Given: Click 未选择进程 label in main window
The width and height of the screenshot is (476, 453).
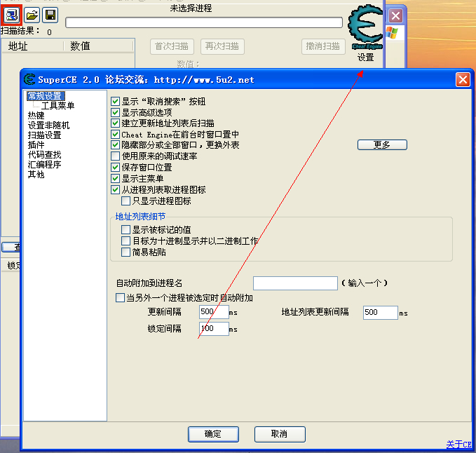Looking at the screenshot, I should pos(191,8).
